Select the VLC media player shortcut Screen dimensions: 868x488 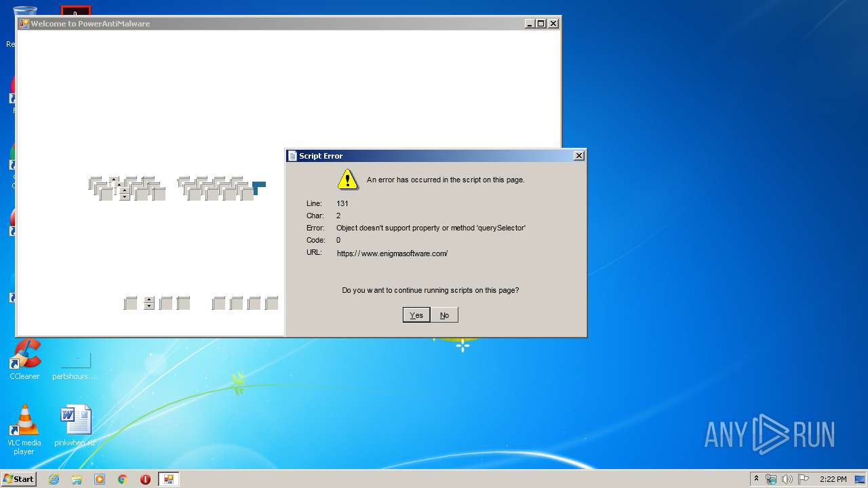(x=24, y=430)
